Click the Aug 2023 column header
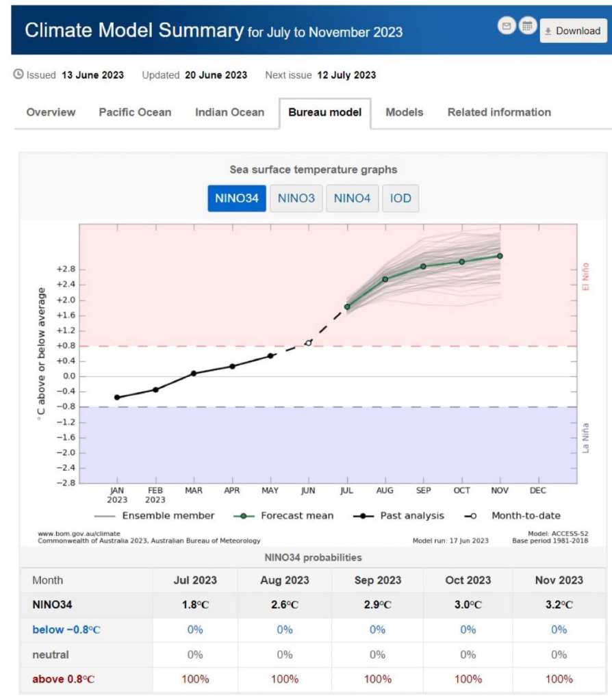The height and width of the screenshot is (700, 612). pyautogui.click(x=285, y=580)
